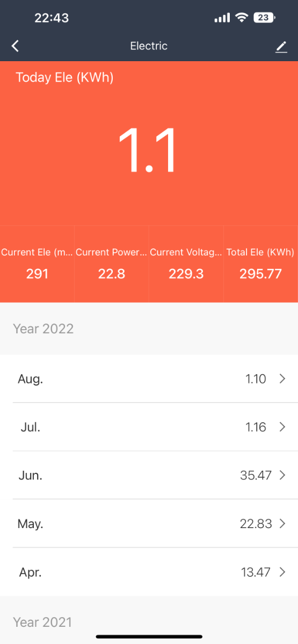Expand the May. row chevron
Viewport: 298px width, 644px height.
pyautogui.click(x=282, y=524)
